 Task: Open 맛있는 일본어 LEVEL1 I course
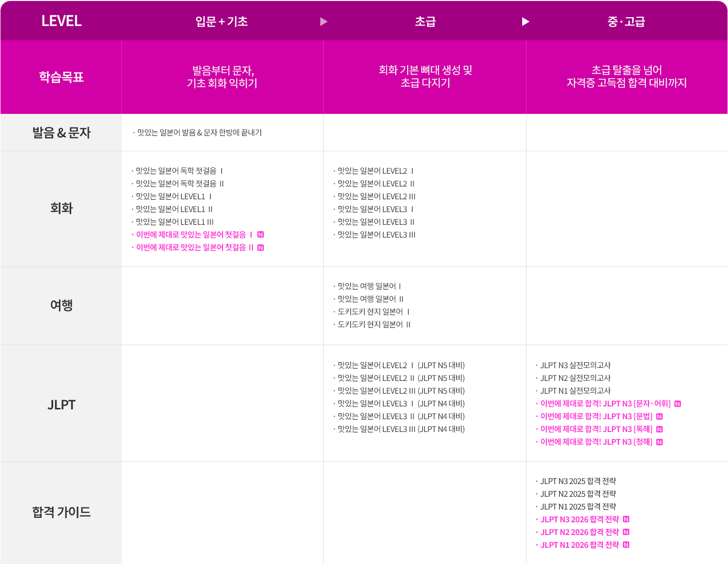pyautogui.click(x=171, y=196)
